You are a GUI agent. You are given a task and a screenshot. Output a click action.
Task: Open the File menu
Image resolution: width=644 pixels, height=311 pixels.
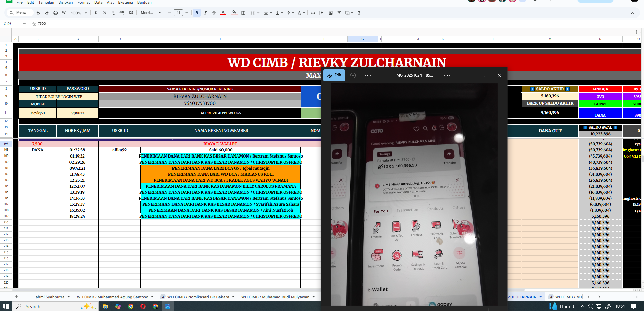coord(20,2)
